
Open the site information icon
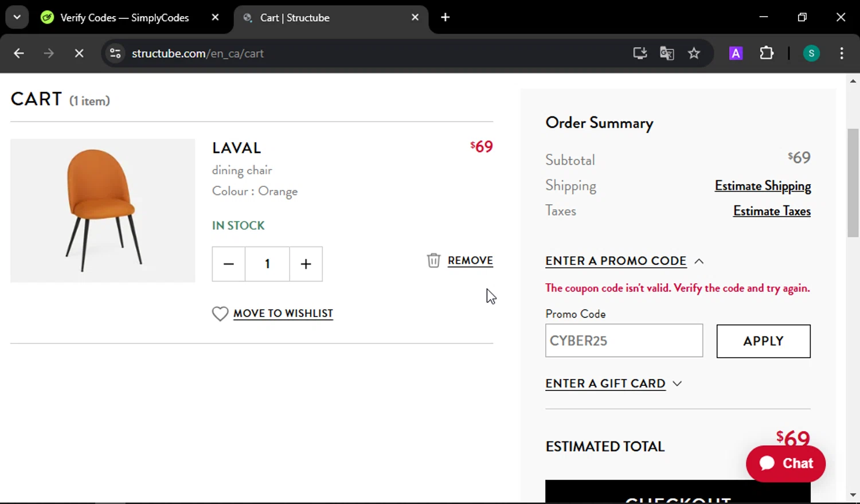click(115, 53)
